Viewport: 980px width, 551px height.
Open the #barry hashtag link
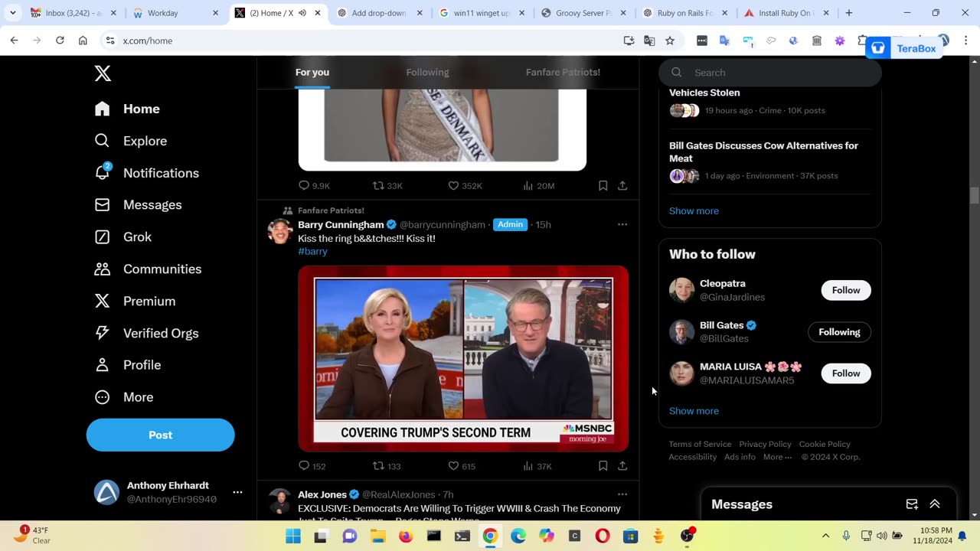tap(312, 252)
